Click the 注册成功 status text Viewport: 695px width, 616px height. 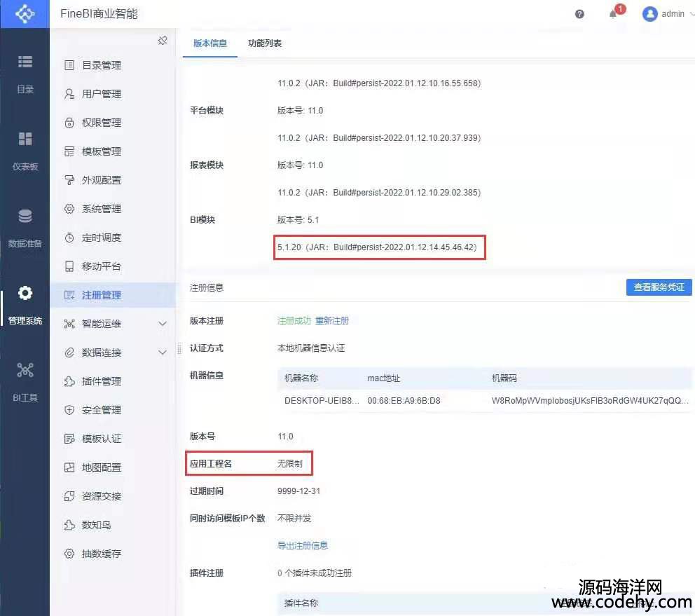coord(294,321)
